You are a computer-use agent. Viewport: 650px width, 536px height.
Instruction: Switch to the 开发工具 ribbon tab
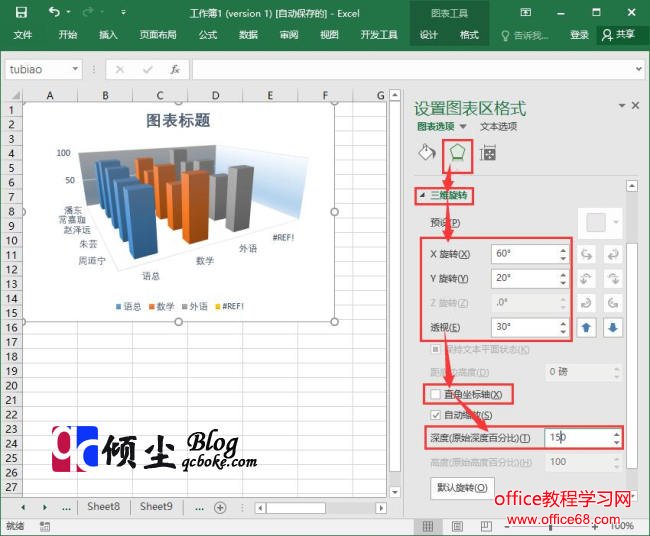379,35
